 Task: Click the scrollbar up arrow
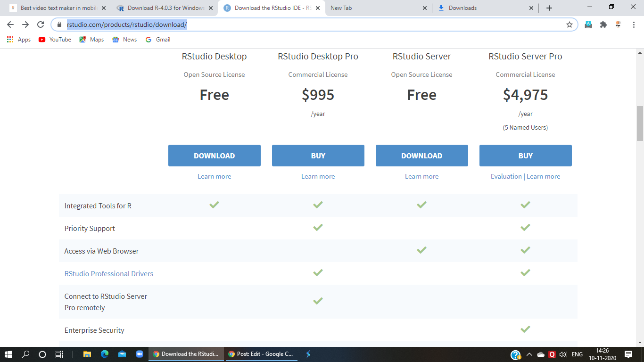pyautogui.click(x=640, y=52)
